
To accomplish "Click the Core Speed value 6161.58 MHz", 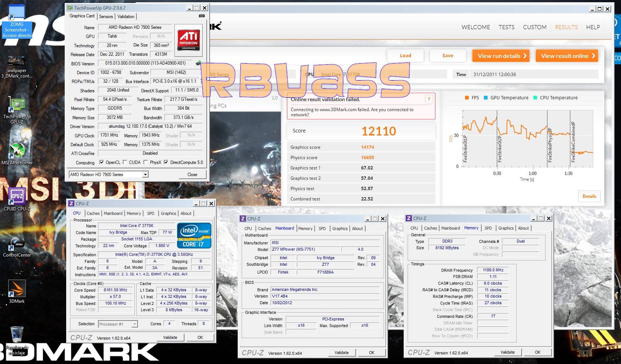I will coord(115,290).
